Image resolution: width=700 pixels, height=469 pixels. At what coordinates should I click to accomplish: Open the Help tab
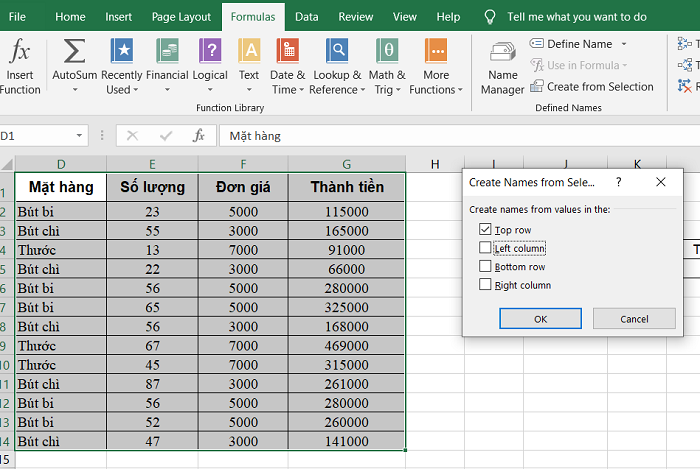448,17
